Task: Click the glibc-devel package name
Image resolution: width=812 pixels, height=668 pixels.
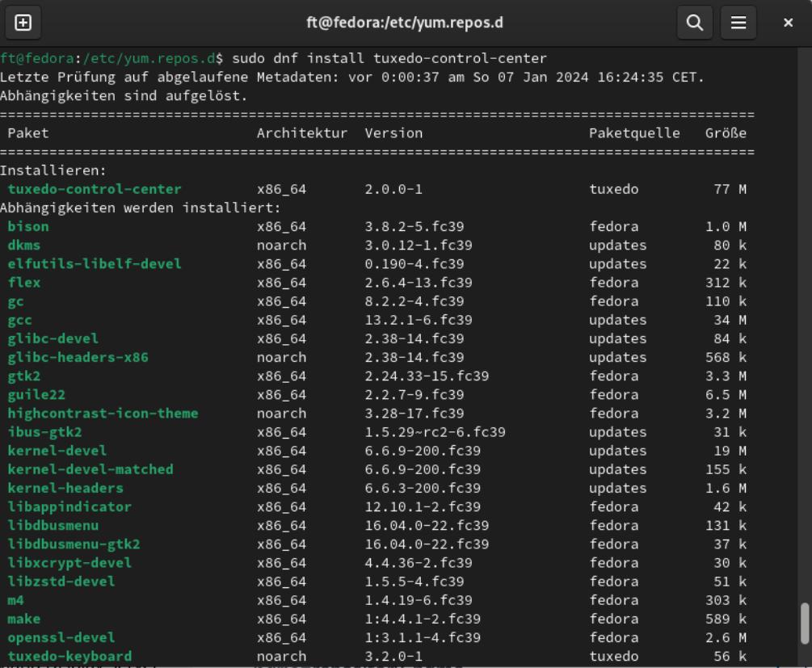Action: click(x=53, y=338)
